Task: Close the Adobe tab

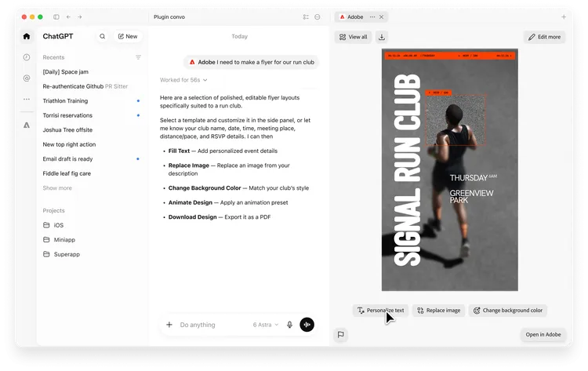Action: click(381, 17)
